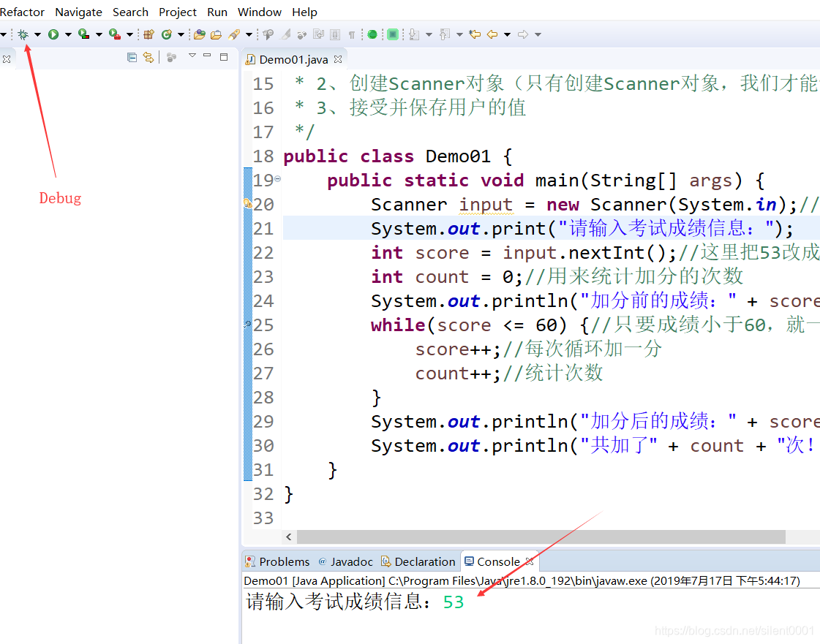The height and width of the screenshot is (644, 820).
Task: Open the left panel View Menu triangle
Action: click(x=192, y=56)
